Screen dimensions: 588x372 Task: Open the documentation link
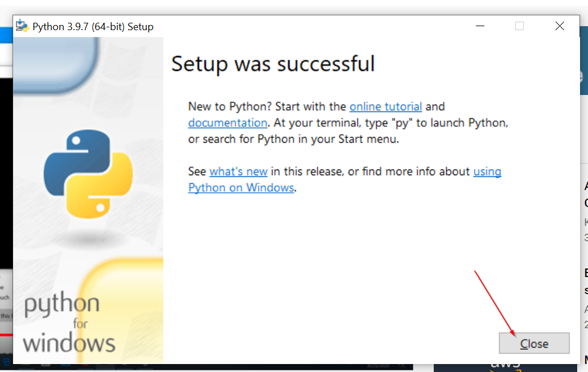pyautogui.click(x=227, y=122)
